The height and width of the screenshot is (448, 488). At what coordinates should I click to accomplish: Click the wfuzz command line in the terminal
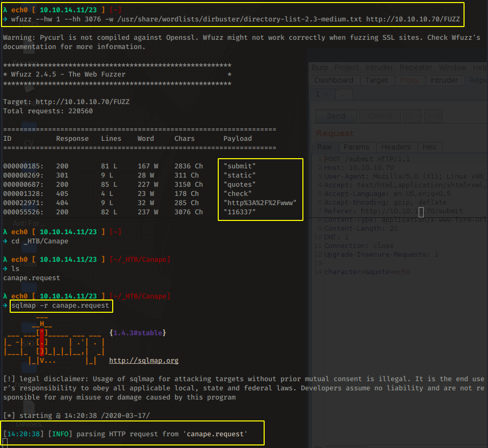click(235, 19)
